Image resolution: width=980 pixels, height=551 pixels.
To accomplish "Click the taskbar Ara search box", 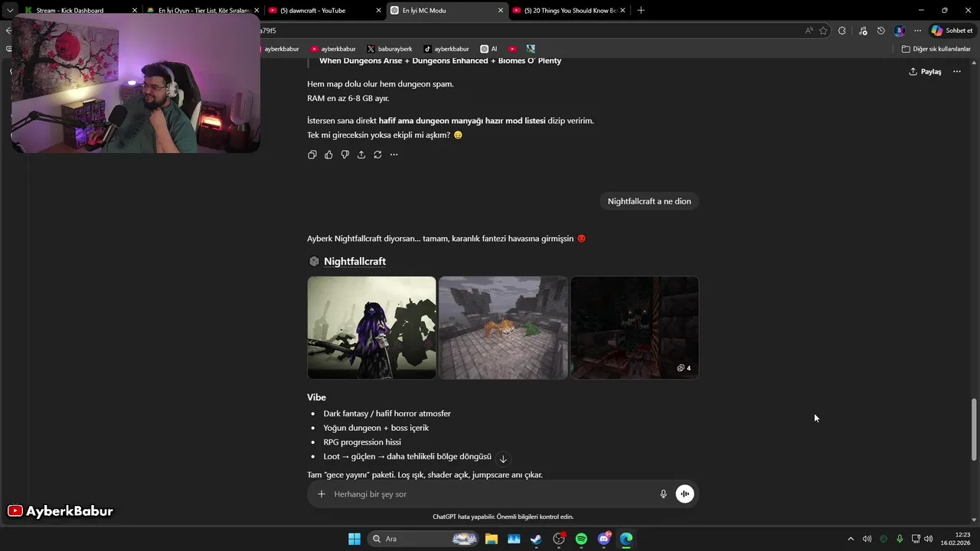I will (x=423, y=539).
